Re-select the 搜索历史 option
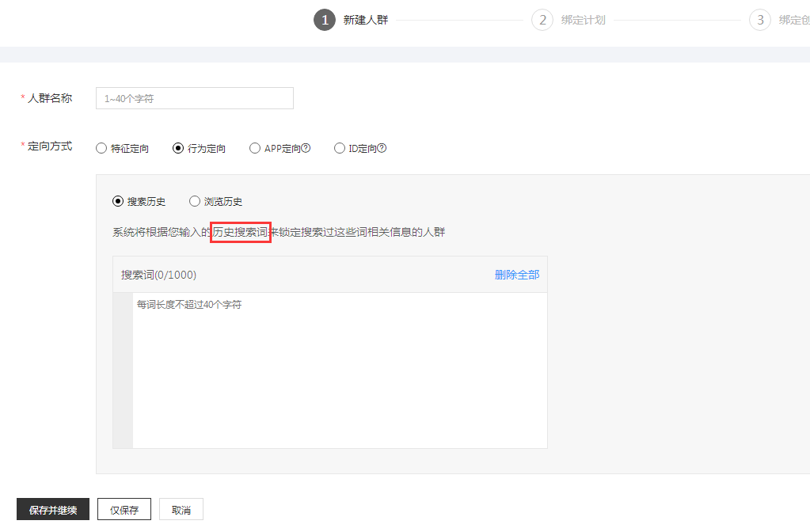This screenshot has height=532, width=810. point(116,201)
